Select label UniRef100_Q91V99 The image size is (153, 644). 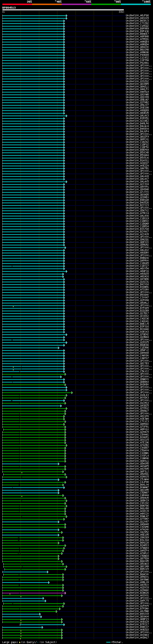pyautogui.click(x=137, y=97)
